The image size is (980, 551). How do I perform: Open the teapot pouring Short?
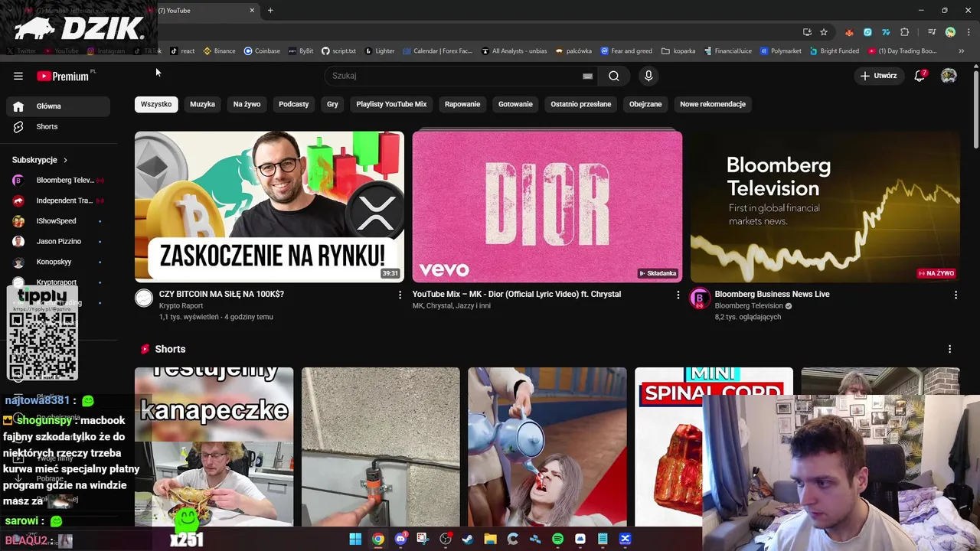click(547, 447)
